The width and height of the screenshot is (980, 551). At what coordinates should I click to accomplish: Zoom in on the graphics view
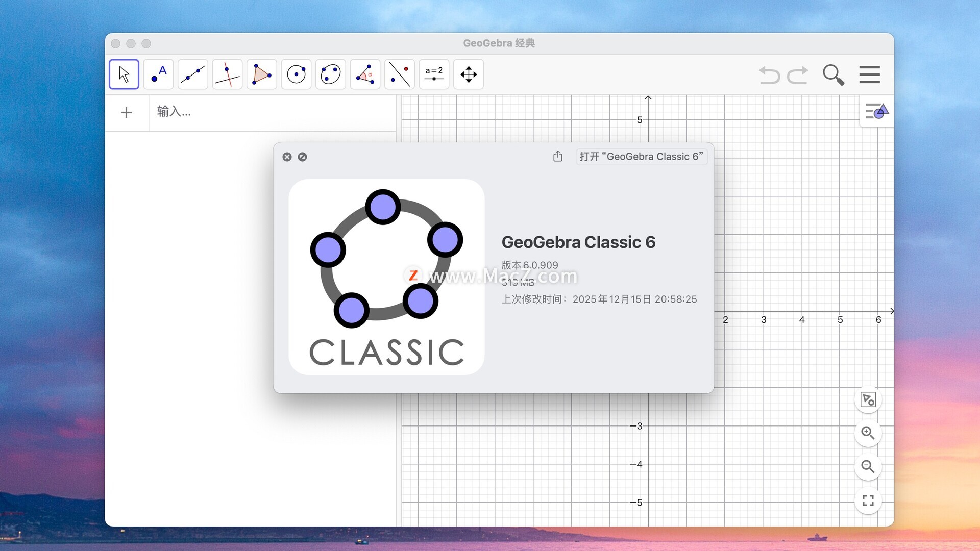coord(868,433)
